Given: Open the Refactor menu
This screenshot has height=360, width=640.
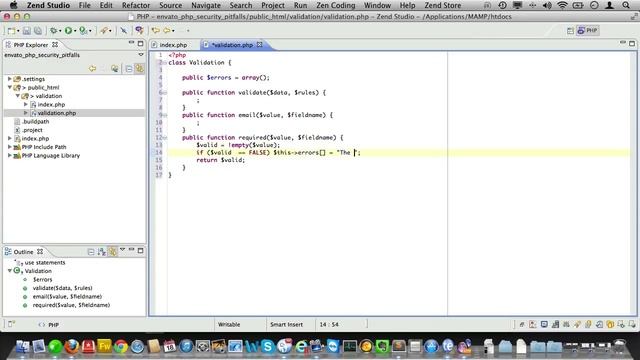Looking at the screenshot, I should click(x=136, y=5).
